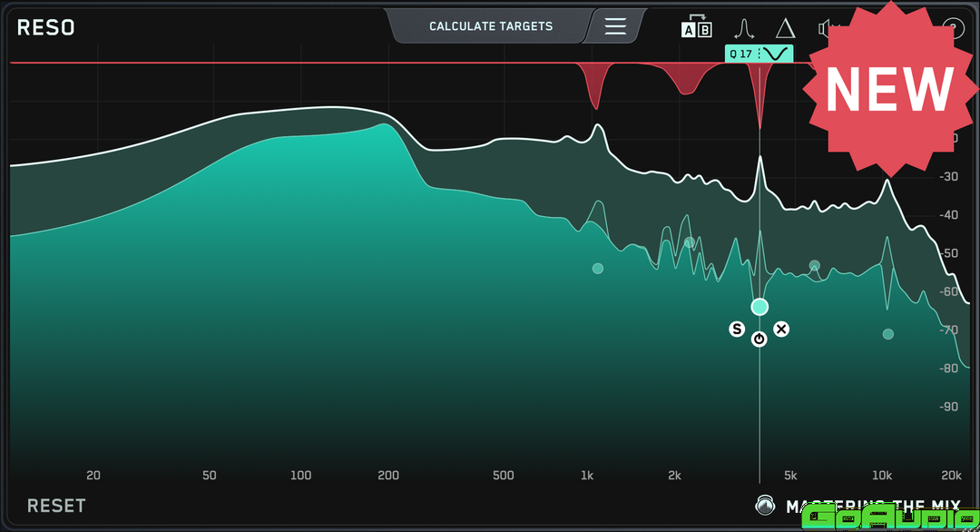This screenshot has height=532, width=980.
Task: Click the -30 dB scale label
Action: [x=949, y=177]
